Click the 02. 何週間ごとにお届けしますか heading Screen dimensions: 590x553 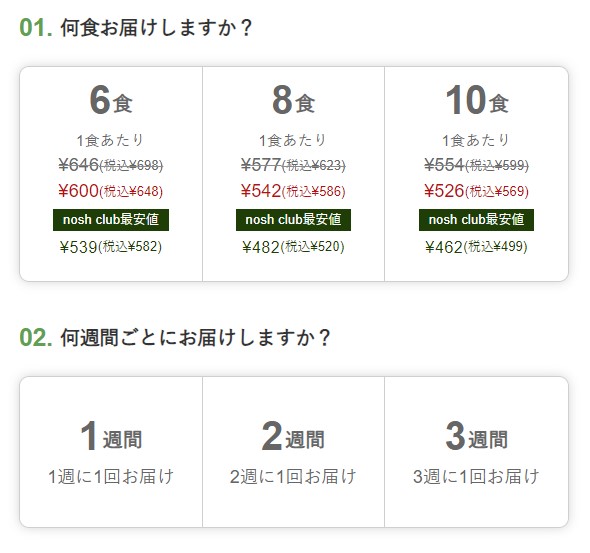coord(175,337)
